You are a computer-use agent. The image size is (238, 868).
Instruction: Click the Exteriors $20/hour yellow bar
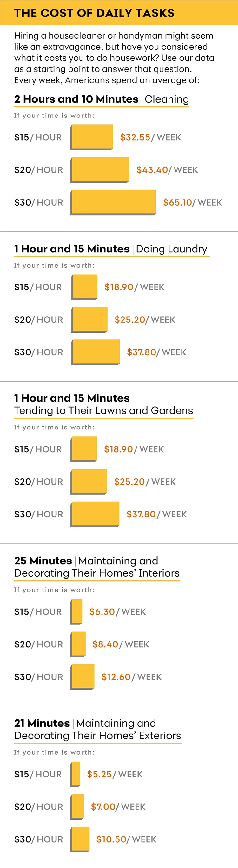[77, 807]
